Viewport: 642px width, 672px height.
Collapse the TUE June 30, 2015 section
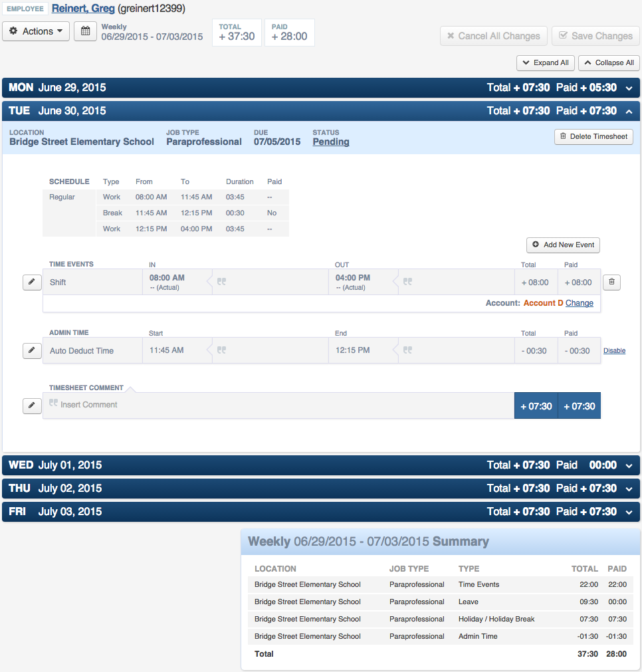629,111
